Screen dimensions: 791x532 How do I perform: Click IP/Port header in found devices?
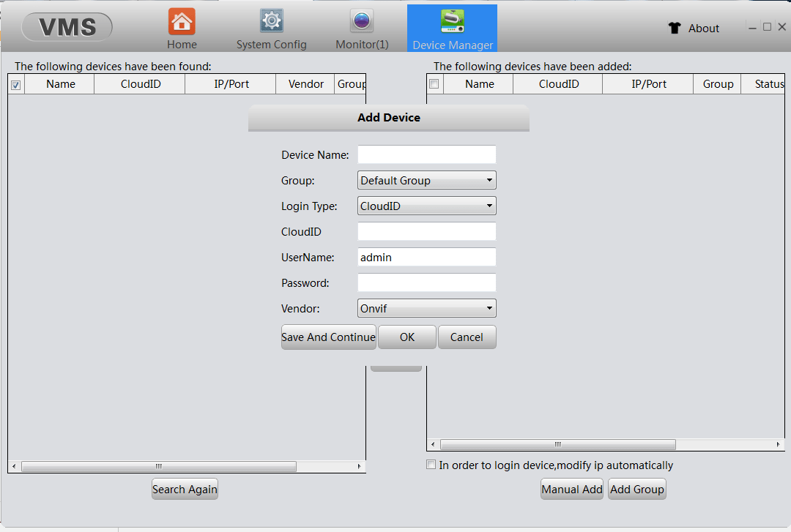pos(231,84)
